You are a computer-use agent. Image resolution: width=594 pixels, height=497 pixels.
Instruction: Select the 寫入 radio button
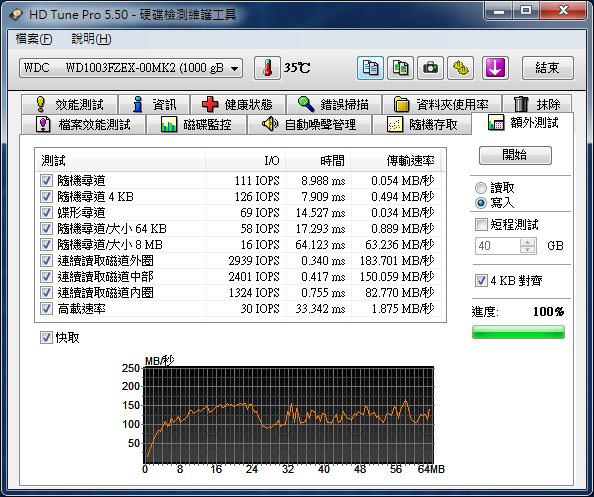(x=481, y=203)
